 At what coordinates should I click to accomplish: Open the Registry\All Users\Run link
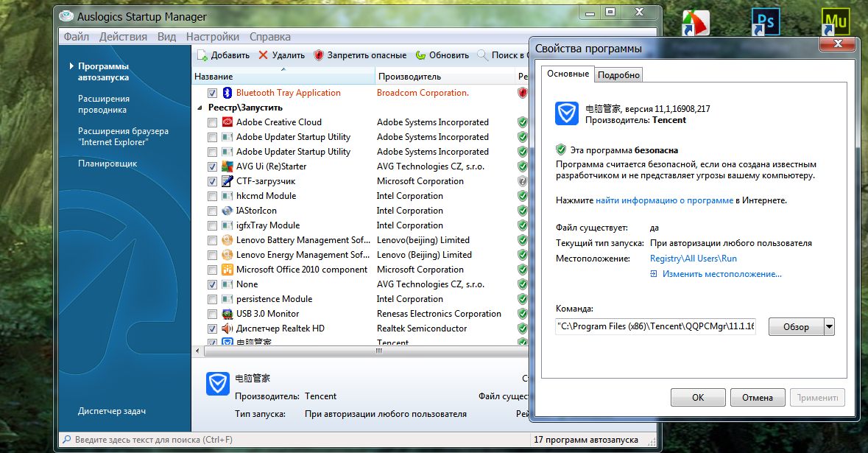tap(693, 259)
